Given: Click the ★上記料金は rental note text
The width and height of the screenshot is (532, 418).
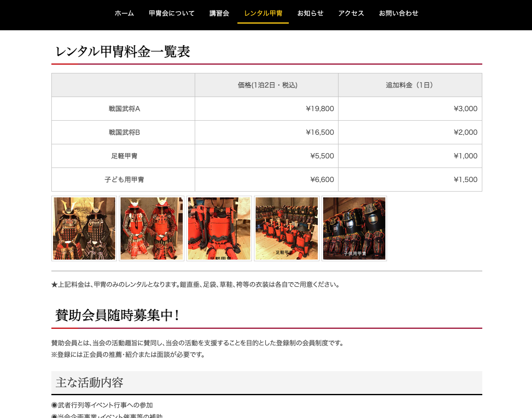Looking at the screenshot, I should (x=196, y=284).
